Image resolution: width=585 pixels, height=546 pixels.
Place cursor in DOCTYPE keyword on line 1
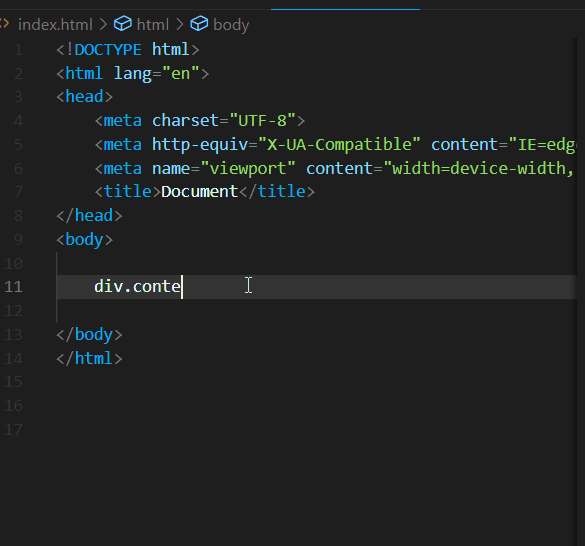pos(108,50)
